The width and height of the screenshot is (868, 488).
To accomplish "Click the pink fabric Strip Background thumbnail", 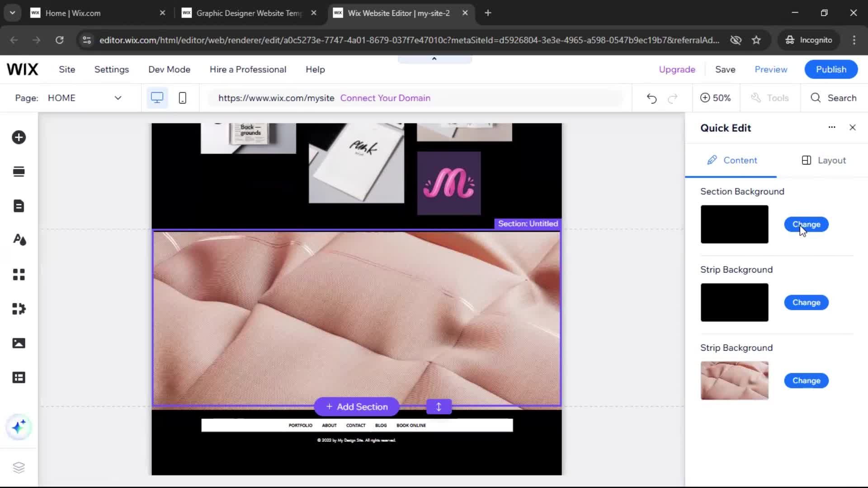I will pos(734,381).
